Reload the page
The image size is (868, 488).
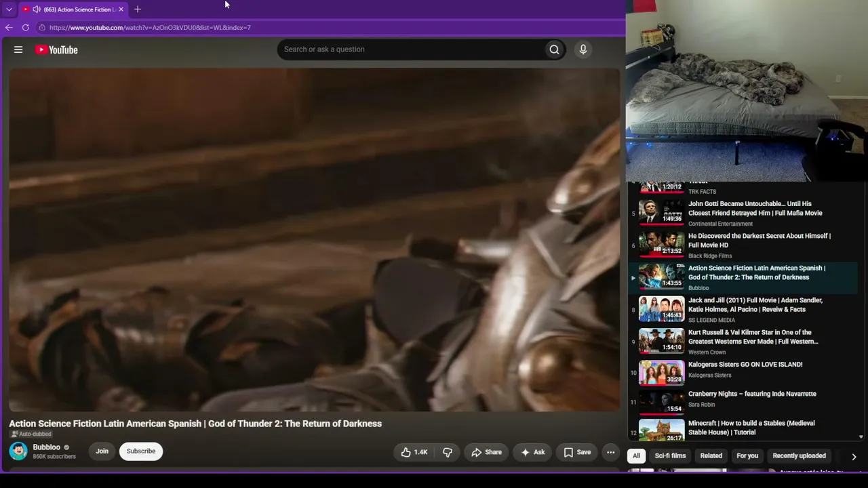pos(26,28)
